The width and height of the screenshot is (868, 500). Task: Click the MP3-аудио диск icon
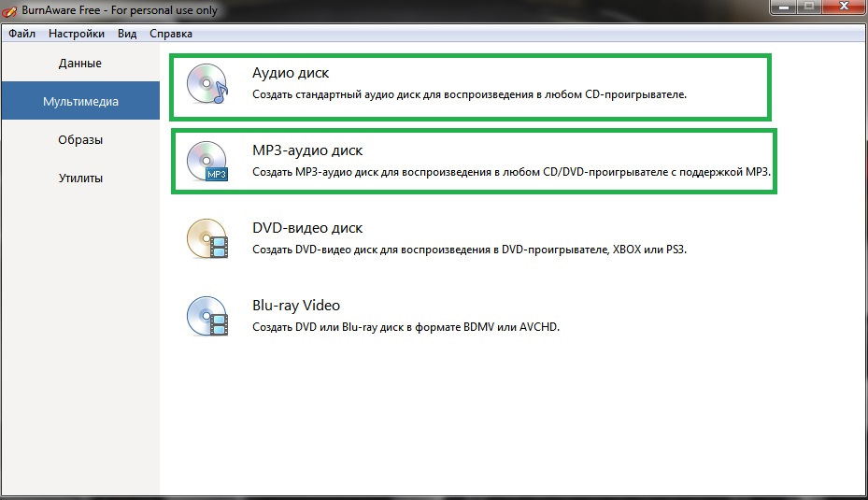207,161
